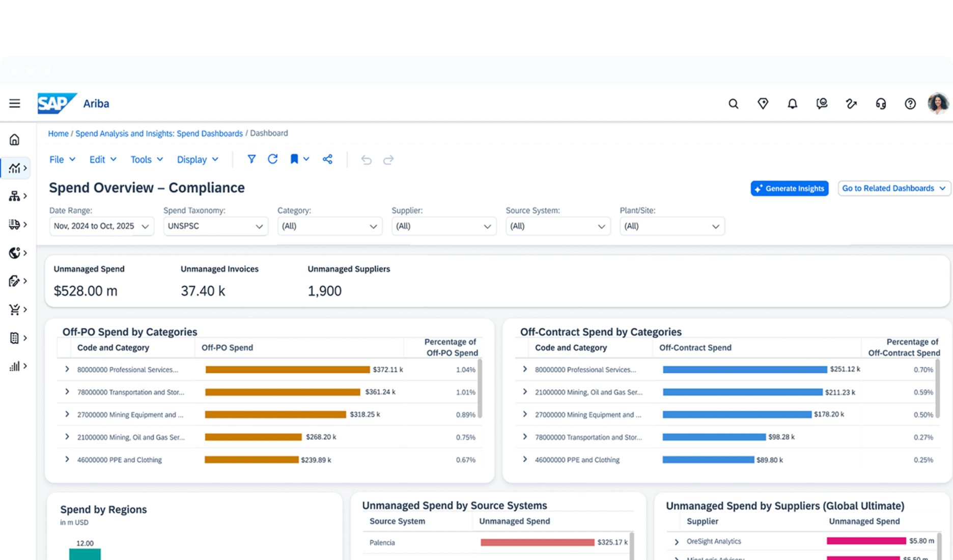Click the share icon in the toolbar
953x560 pixels.
327,159
